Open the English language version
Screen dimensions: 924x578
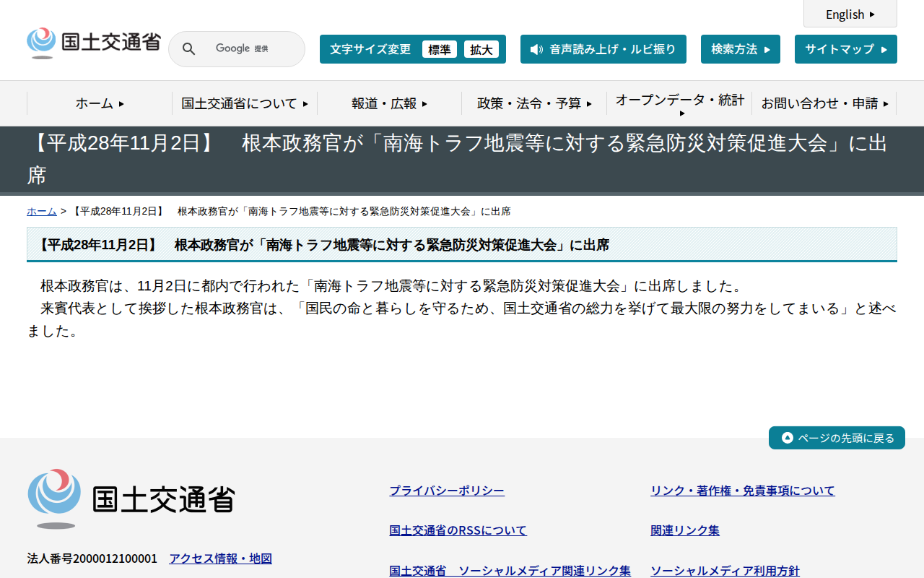tap(850, 14)
